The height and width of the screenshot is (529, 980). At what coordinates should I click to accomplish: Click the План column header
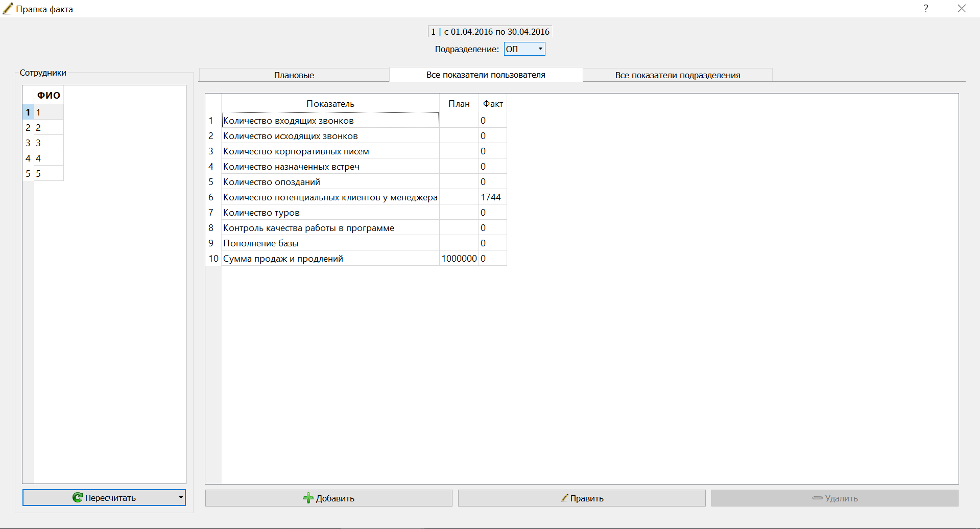[x=459, y=104]
